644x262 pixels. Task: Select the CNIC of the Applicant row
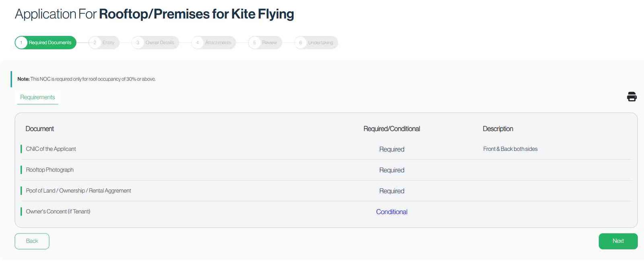pos(51,149)
